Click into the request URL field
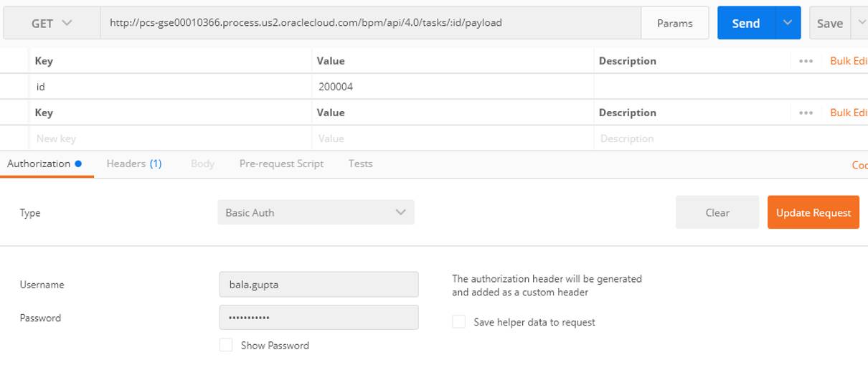 (x=369, y=23)
